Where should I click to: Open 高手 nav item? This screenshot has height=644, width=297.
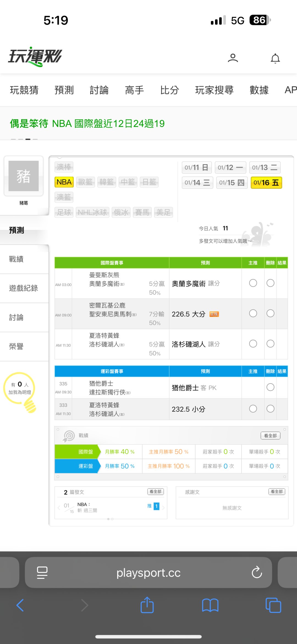134,90
